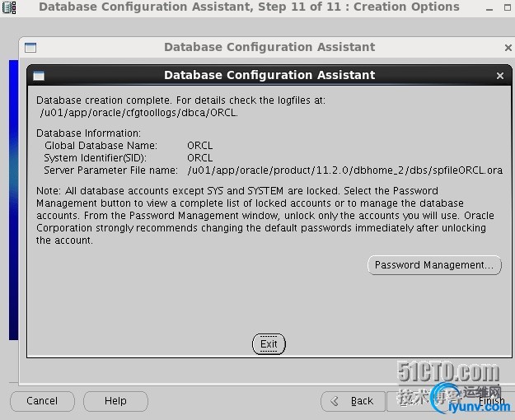Click the window menu icon of front dialog
This screenshot has width=515, height=420.
(39, 76)
